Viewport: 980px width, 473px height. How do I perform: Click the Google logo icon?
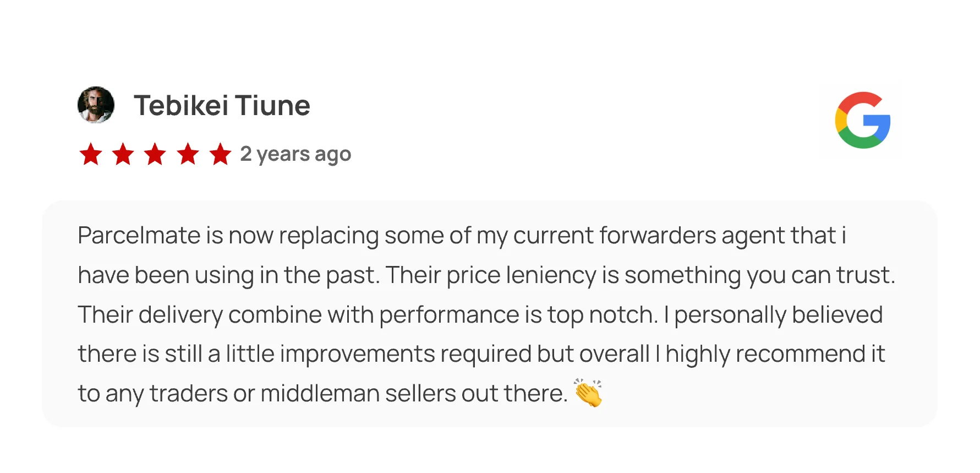[862, 120]
